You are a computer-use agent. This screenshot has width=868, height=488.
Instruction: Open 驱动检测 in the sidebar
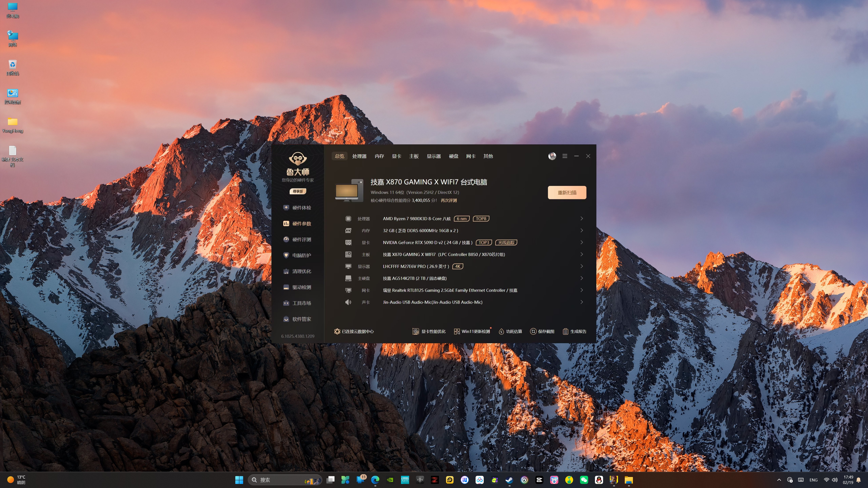[x=301, y=287]
